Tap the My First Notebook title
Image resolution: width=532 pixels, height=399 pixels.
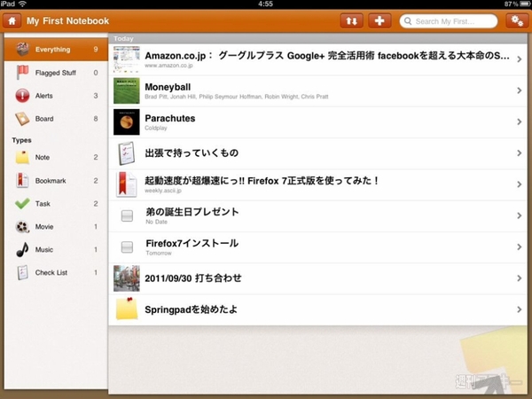tap(68, 21)
